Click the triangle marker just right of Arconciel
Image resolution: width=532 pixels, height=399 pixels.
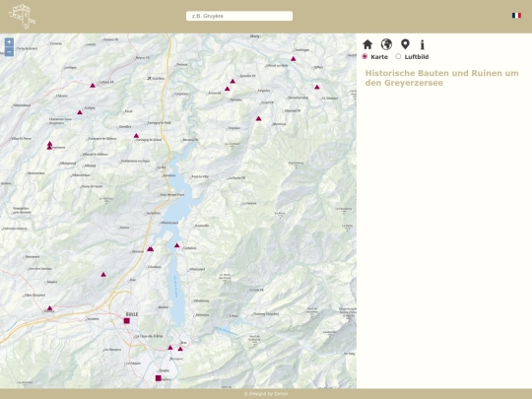pos(228,89)
